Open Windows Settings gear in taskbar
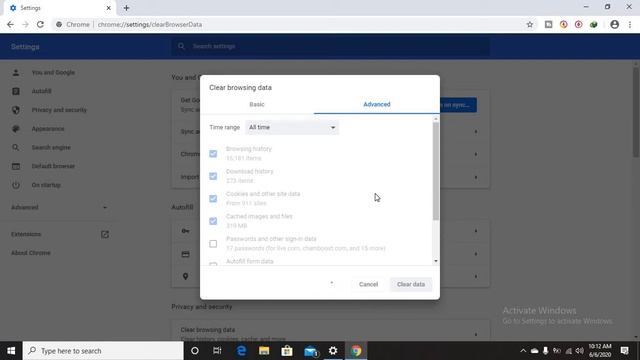This screenshot has height=360, width=640. coord(333,351)
